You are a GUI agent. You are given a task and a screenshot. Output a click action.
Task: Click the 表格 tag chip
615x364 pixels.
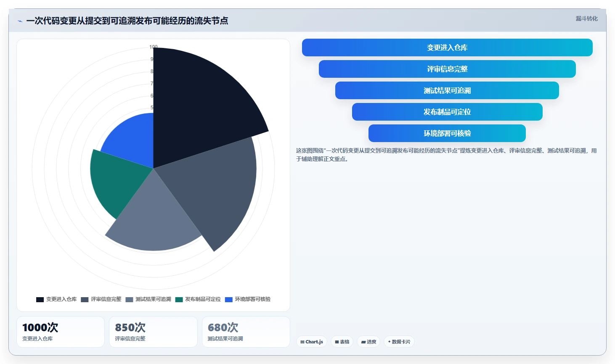342,342
